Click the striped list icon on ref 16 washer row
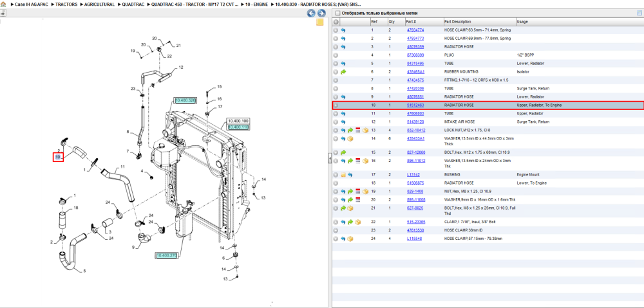Image resolution: width=644 pixels, height=308 pixels. (x=357, y=161)
